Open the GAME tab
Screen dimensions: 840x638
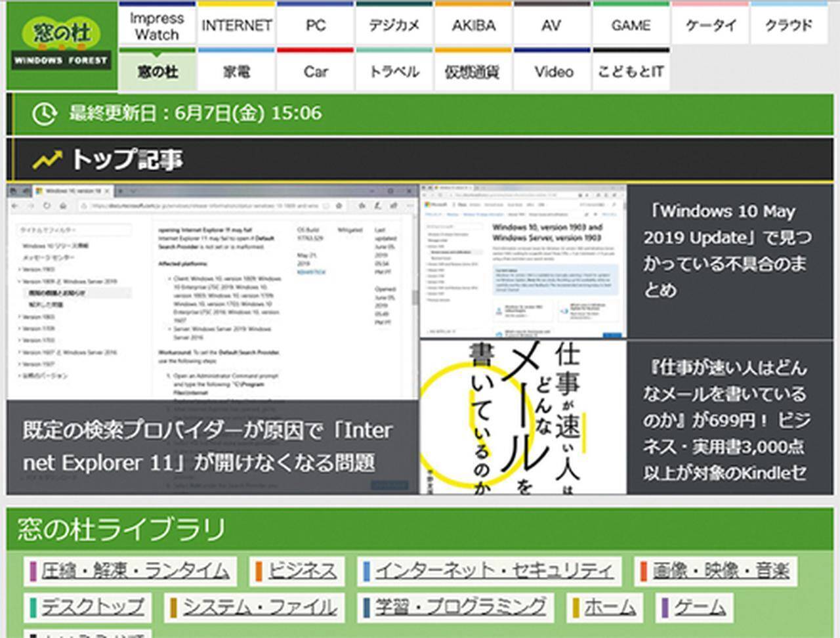[x=631, y=25]
